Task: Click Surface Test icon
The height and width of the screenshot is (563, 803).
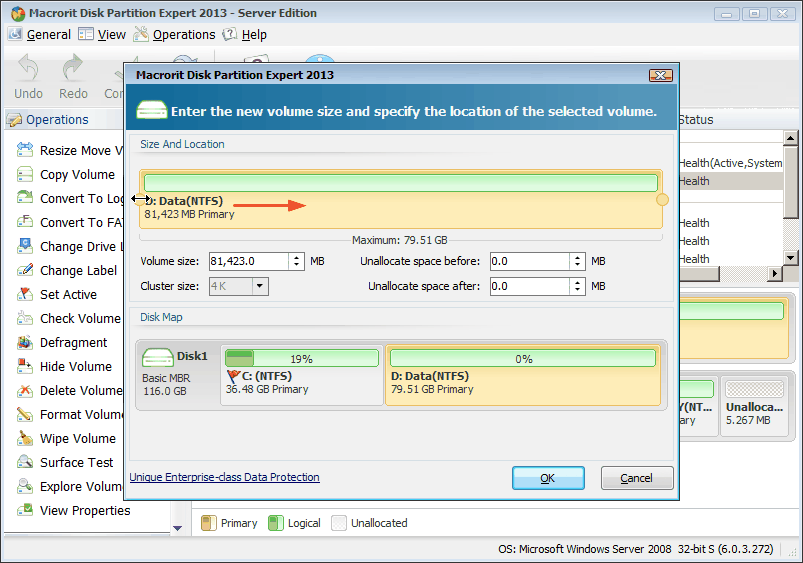Action: [x=25, y=462]
